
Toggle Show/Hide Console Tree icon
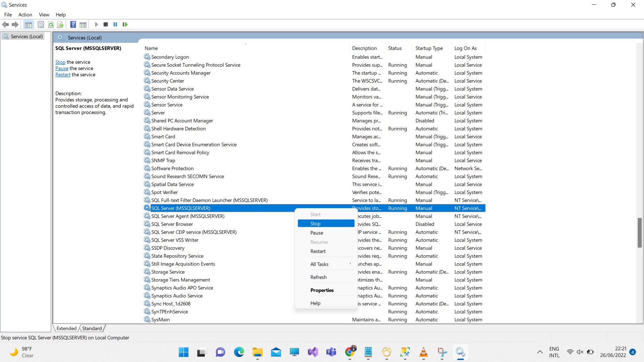(29, 24)
